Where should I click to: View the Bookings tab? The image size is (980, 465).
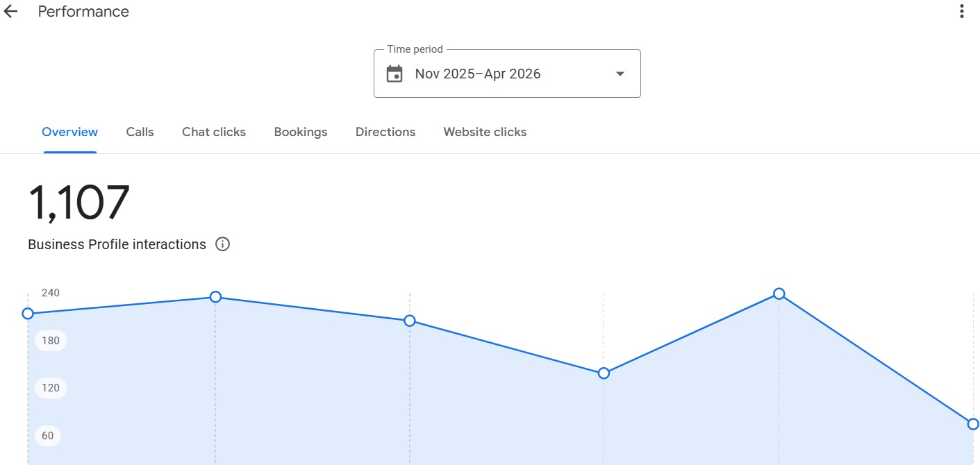pos(300,131)
